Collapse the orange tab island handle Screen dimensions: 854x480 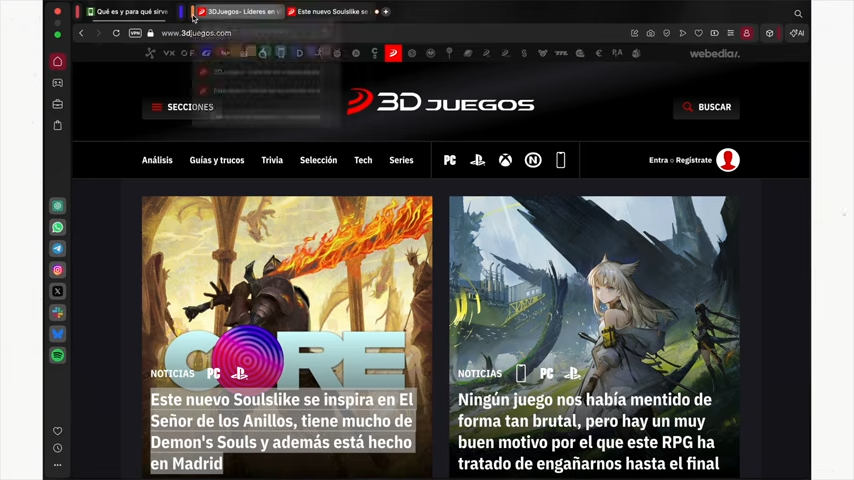(x=192, y=11)
